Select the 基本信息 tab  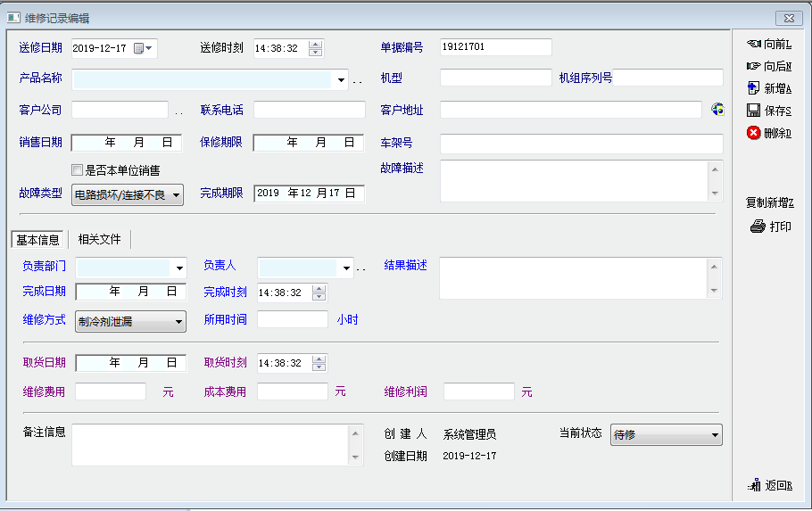(37, 239)
